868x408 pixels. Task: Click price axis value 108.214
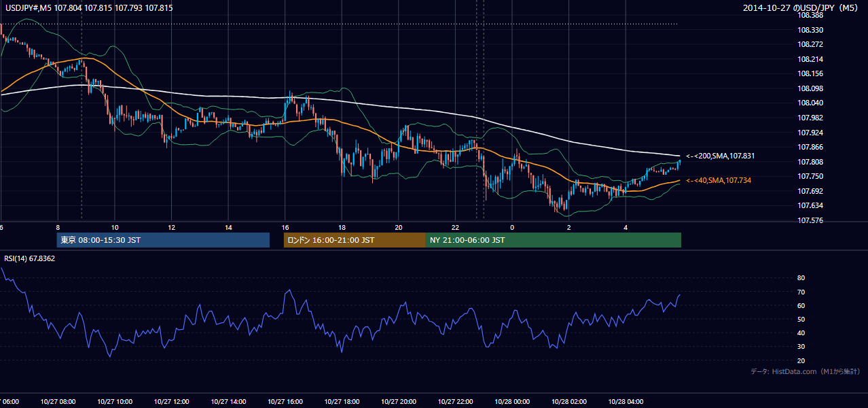point(810,59)
